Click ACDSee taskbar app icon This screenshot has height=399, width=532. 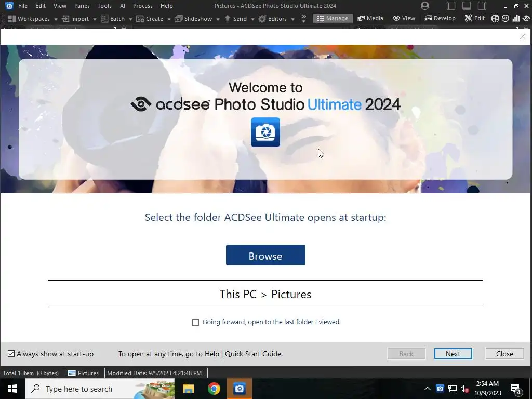pyautogui.click(x=240, y=389)
